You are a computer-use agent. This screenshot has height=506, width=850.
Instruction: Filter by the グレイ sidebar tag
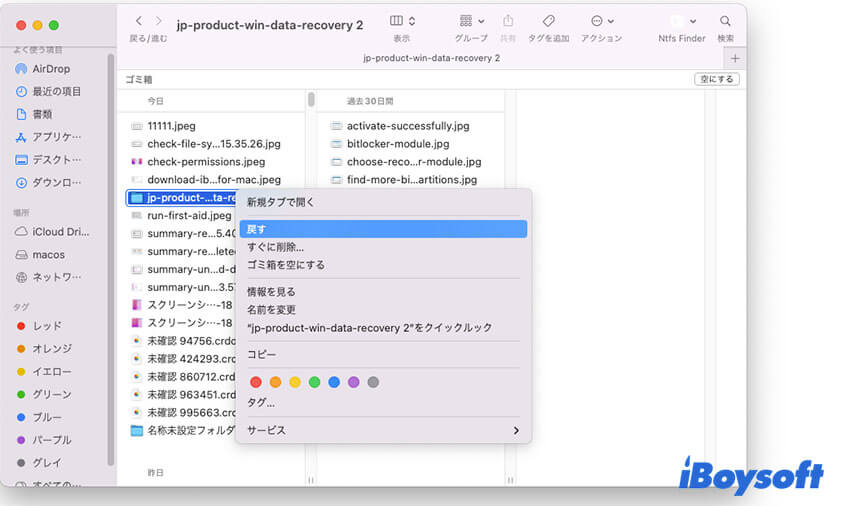pyautogui.click(x=39, y=463)
